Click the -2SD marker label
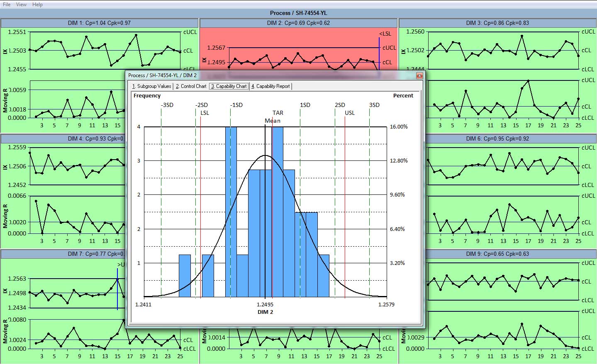This screenshot has height=364, width=597. pyautogui.click(x=202, y=105)
